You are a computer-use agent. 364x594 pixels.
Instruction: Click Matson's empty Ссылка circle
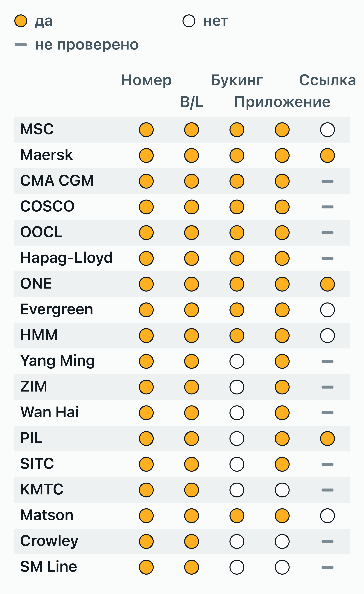[327, 516]
